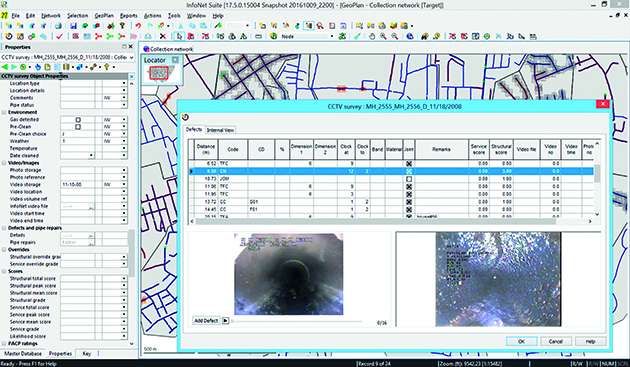Switch to the Key tab
630x367 pixels.
pos(87,354)
